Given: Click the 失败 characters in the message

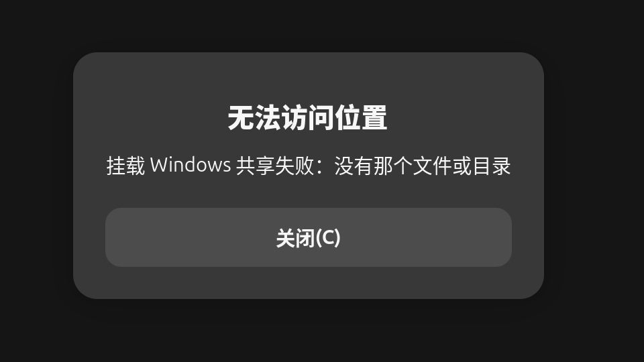Looking at the screenshot, I should point(294,166).
